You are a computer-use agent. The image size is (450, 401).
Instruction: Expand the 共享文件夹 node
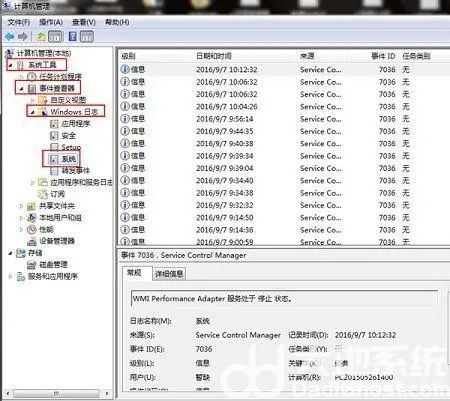(x=21, y=206)
